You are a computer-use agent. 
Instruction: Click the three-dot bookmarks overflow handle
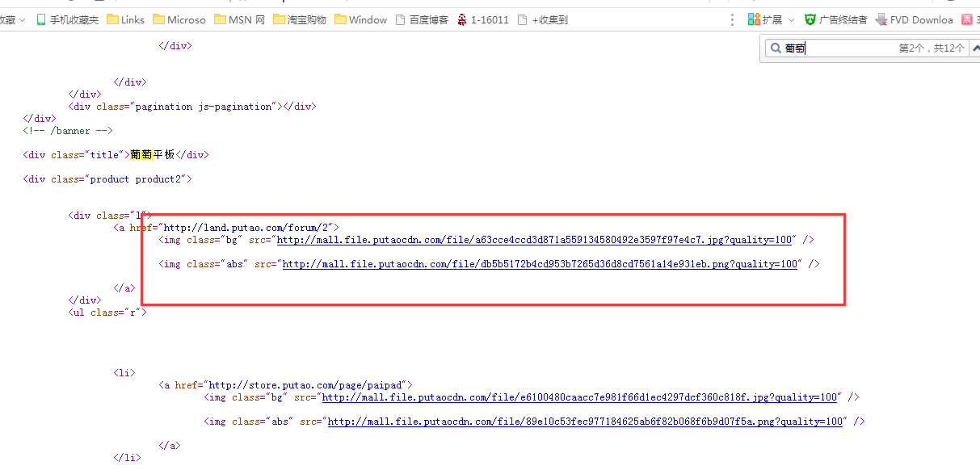pyautogui.click(x=732, y=19)
